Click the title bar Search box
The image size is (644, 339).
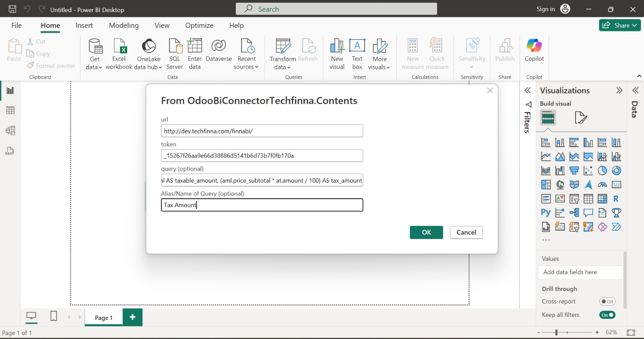click(x=336, y=9)
